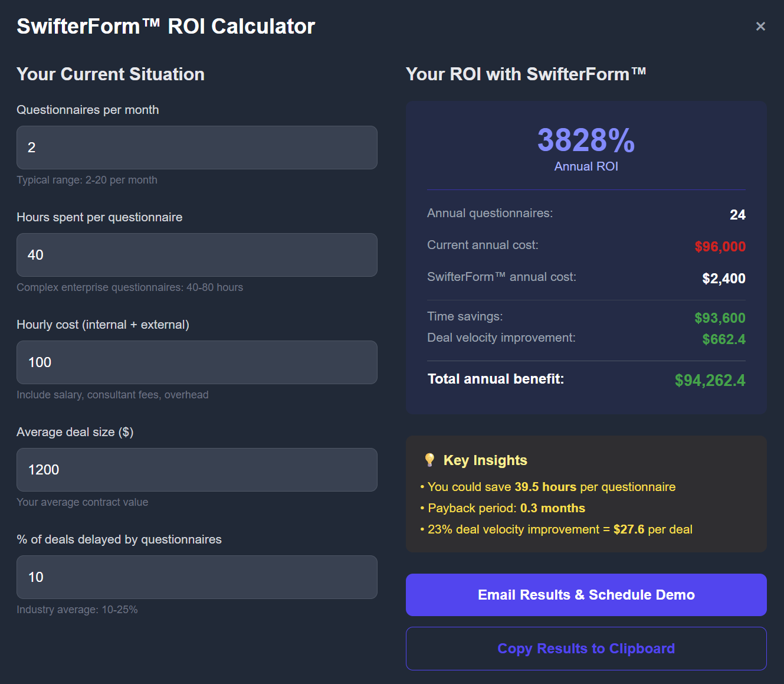Viewport: 784px width, 684px height.
Task: Click the SwifterForm annual cost value $2,400
Action: 724,279
